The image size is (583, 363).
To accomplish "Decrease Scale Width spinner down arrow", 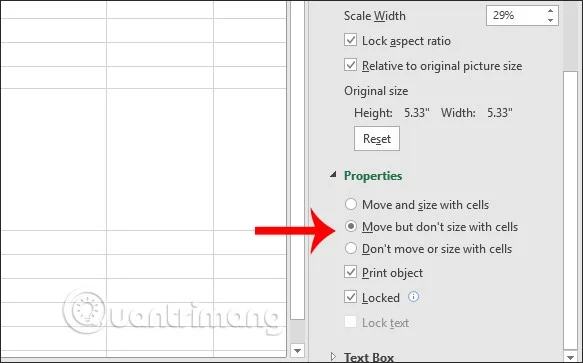I will pyautogui.click(x=550, y=20).
